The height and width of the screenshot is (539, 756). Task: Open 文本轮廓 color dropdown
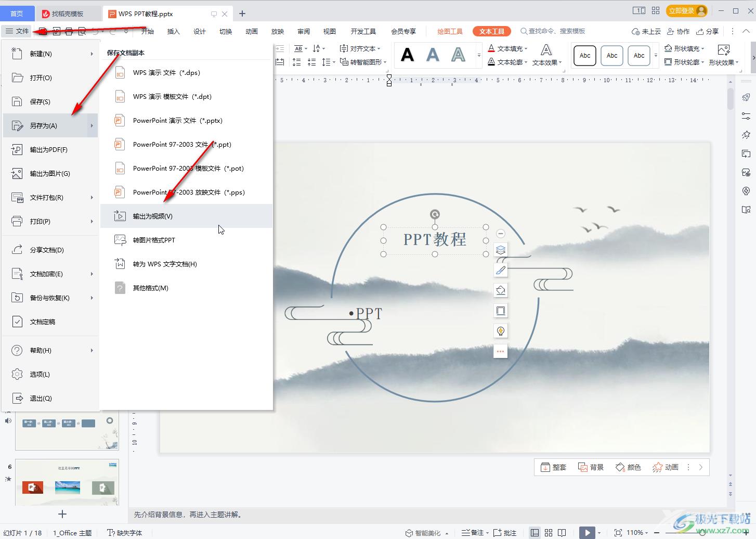(x=526, y=62)
